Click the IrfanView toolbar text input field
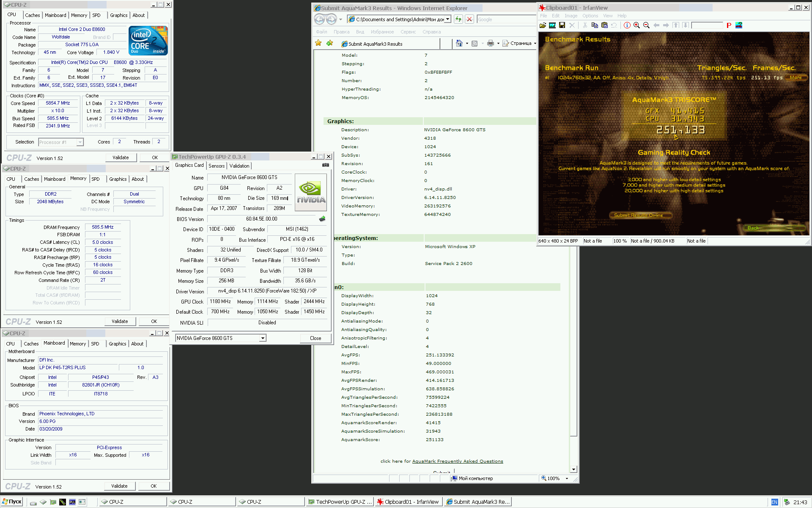The image size is (812, 508). [707, 25]
